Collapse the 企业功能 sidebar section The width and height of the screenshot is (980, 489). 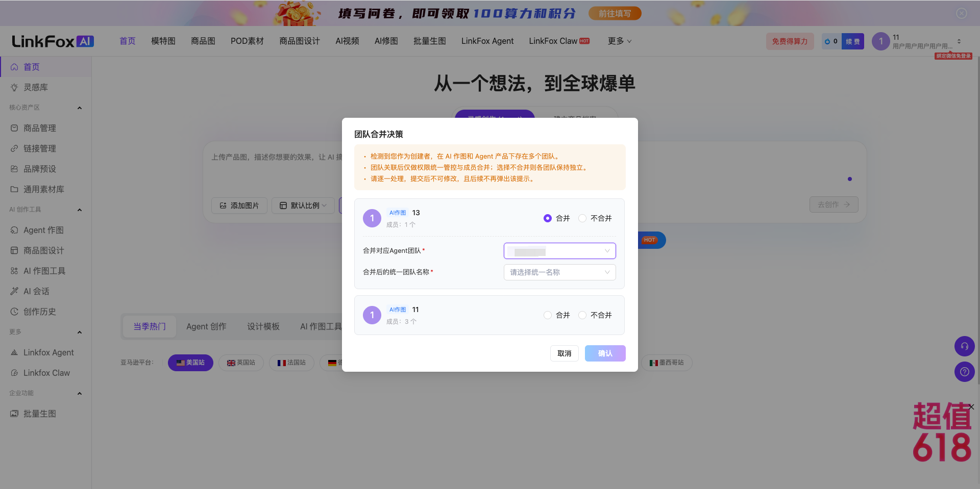point(80,393)
